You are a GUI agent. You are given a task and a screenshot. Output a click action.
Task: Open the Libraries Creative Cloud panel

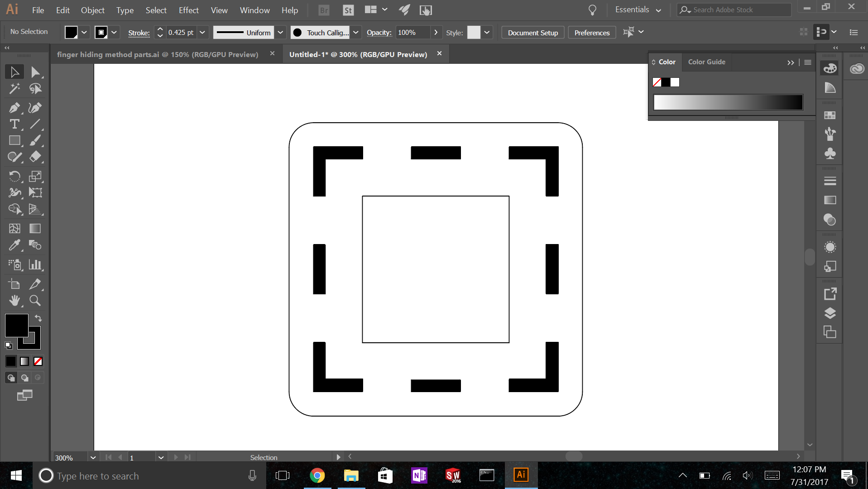pos(857,69)
